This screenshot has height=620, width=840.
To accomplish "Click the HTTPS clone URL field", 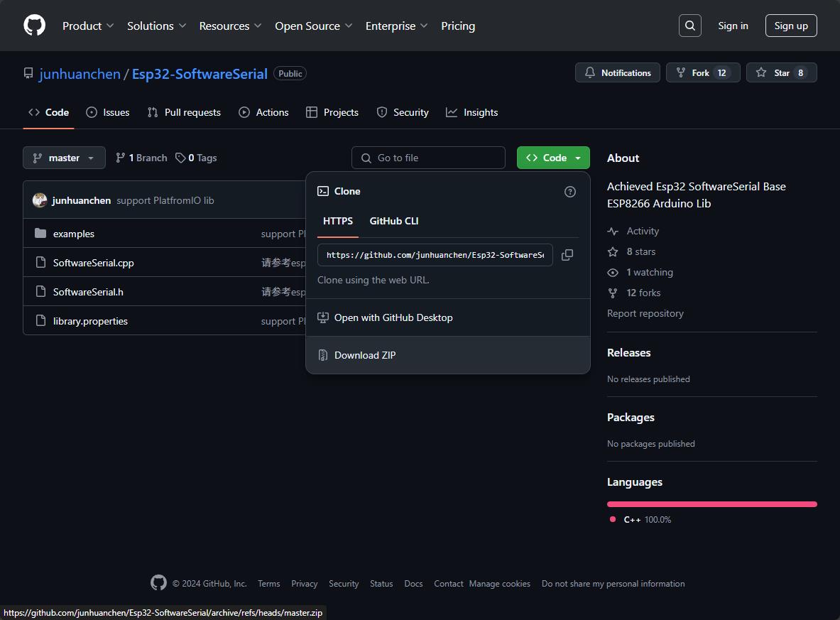I will pyautogui.click(x=435, y=255).
